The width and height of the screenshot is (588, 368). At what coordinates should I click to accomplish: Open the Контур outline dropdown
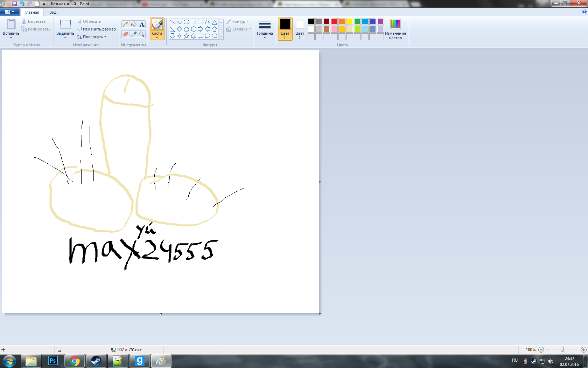pos(238,21)
